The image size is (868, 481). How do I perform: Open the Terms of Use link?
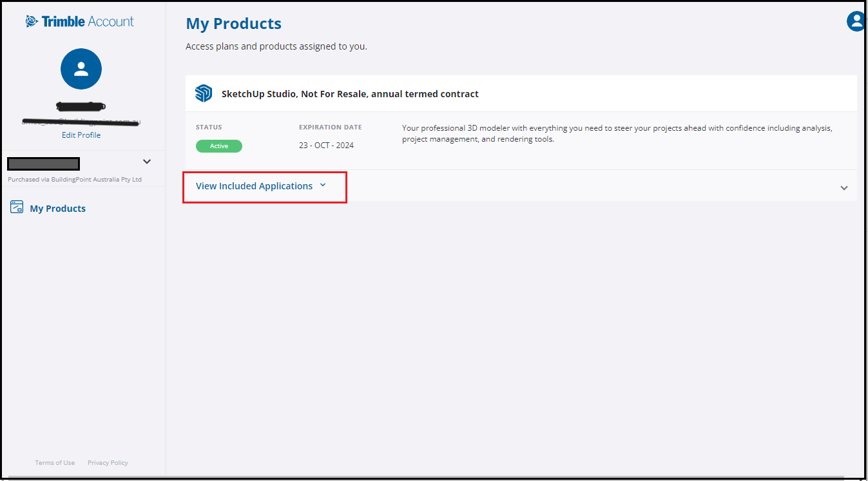click(55, 462)
